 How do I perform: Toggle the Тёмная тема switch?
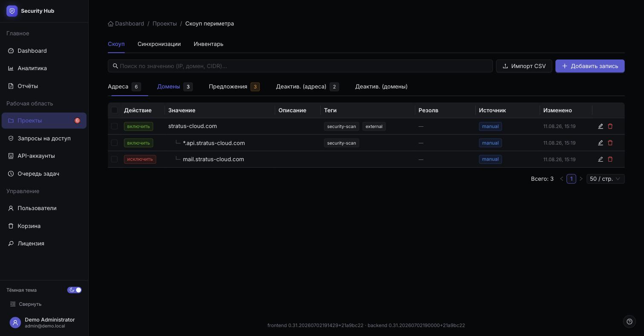point(75,290)
